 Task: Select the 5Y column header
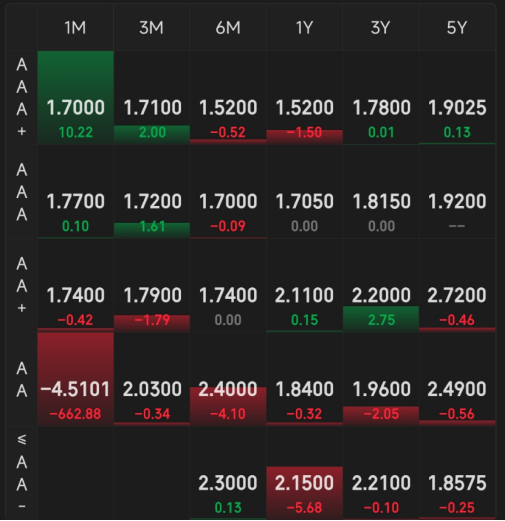pos(457,28)
